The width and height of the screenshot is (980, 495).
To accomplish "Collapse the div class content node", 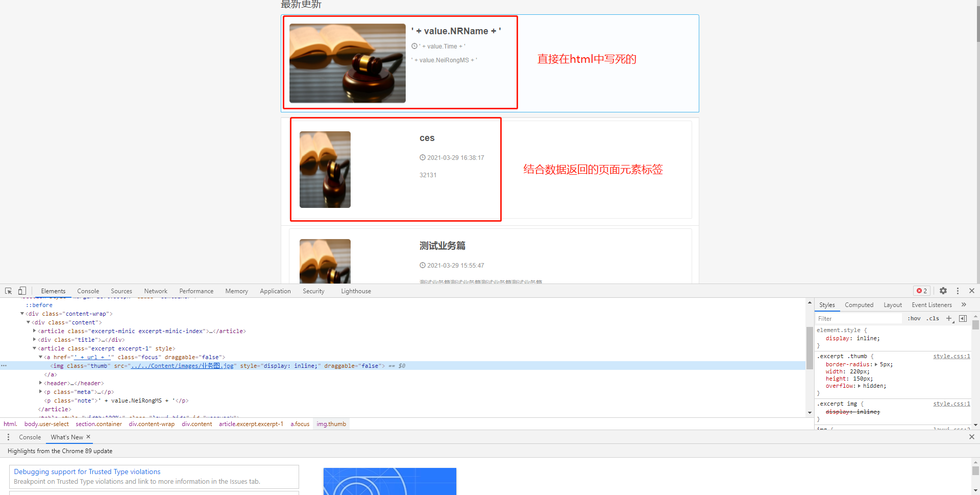I will pos(28,322).
